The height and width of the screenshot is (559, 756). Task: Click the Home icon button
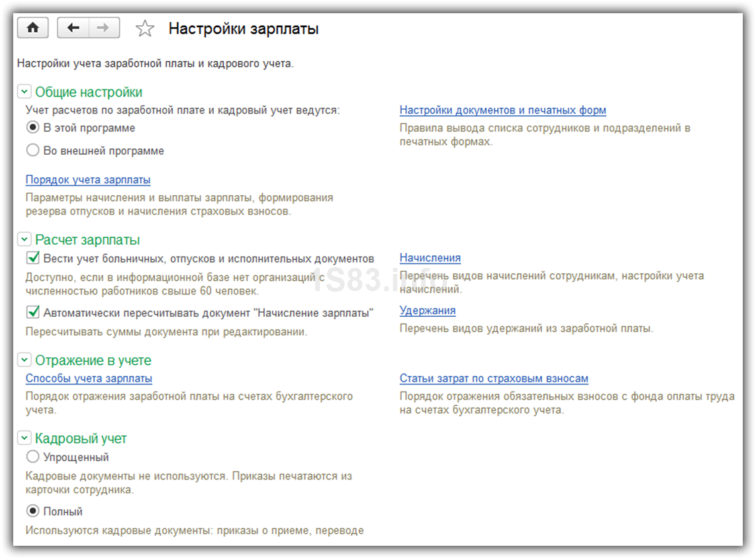pyautogui.click(x=33, y=28)
